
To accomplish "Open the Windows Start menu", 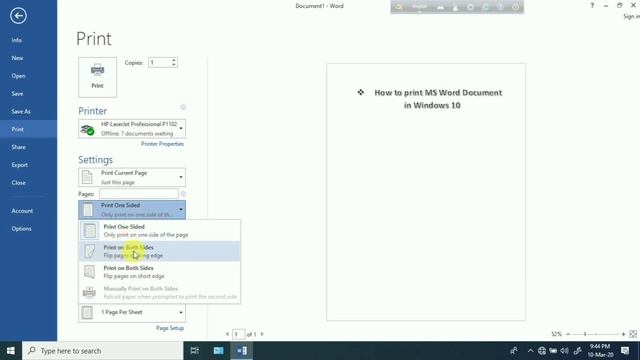I will tap(11, 351).
